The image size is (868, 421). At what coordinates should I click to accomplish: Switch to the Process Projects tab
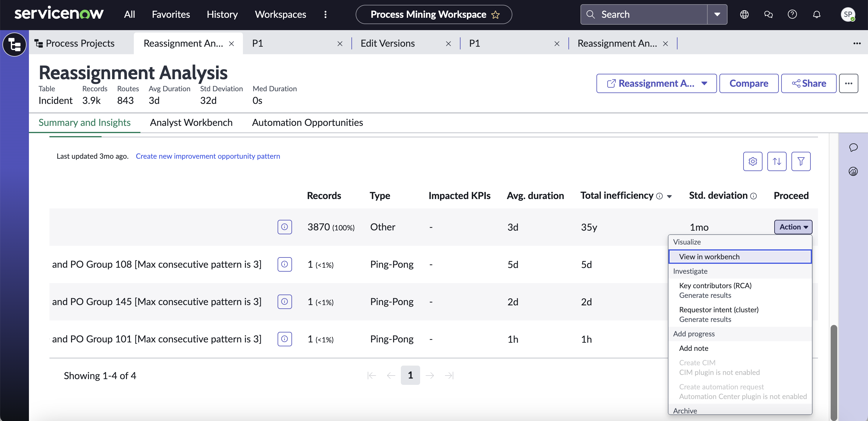(x=80, y=43)
